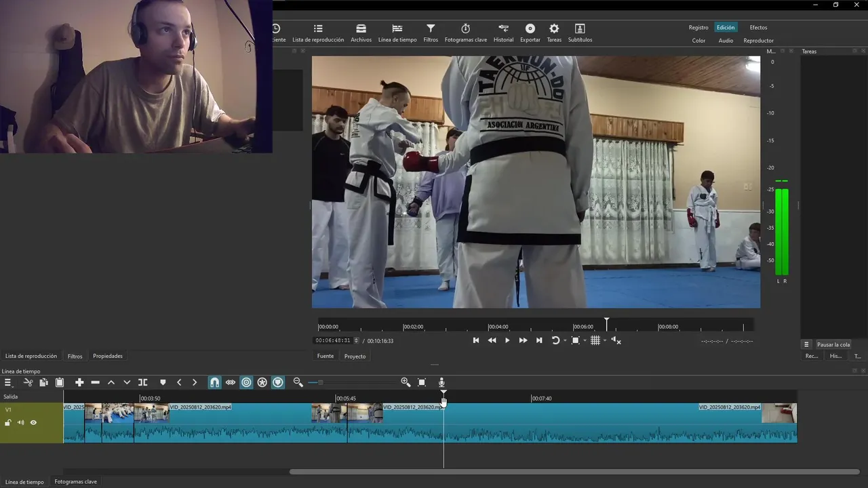Lock the V1 track
Image resolution: width=868 pixels, height=488 pixels.
[7, 423]
